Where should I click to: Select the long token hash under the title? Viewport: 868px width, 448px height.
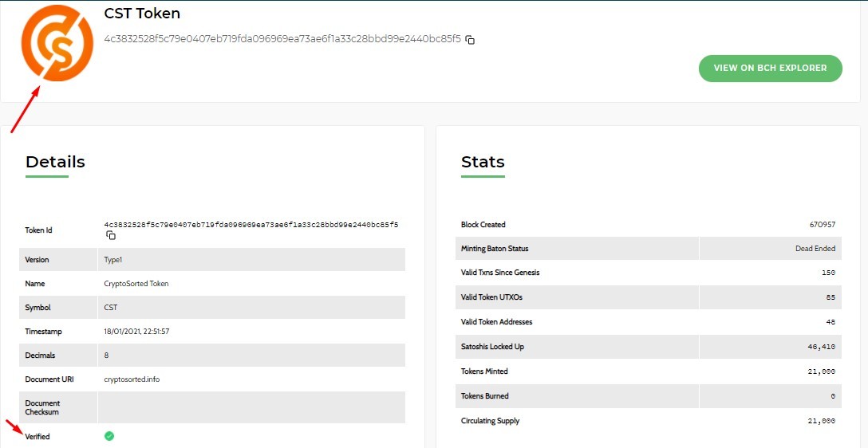pos(282,39)
